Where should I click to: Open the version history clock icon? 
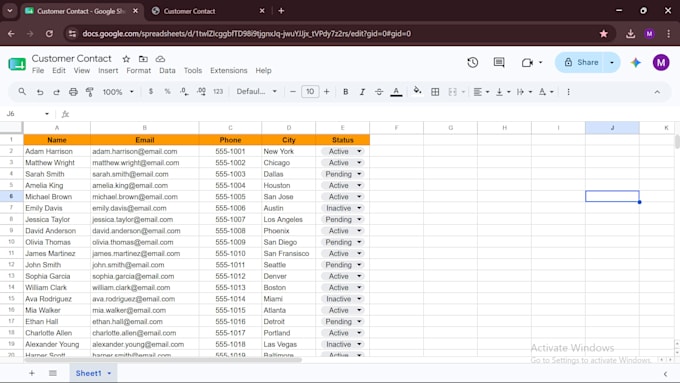click(x=472, y=62)
